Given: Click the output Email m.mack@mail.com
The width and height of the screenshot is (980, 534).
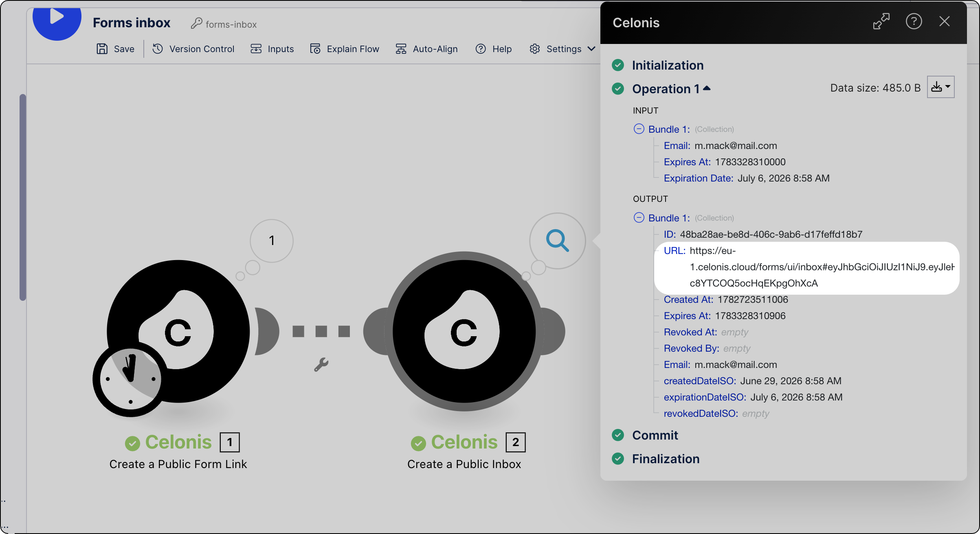Looking at the screenshot, I should 736,365.
